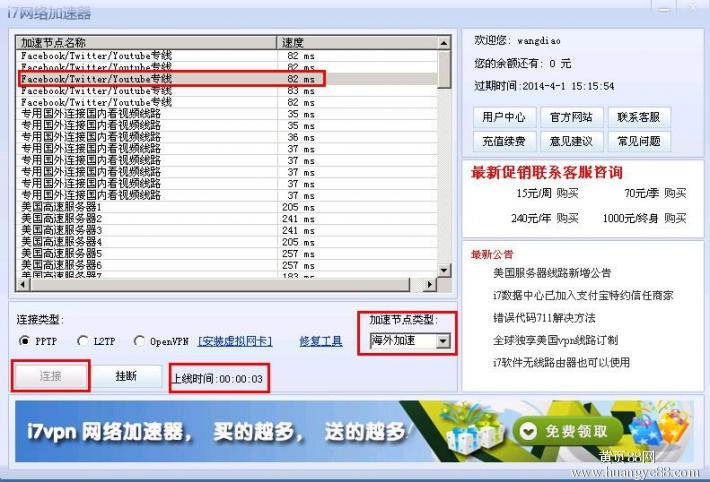
Task: Open the 全球独享美国vpn线路订制 announcement
Action: click(x=556, y=340)
